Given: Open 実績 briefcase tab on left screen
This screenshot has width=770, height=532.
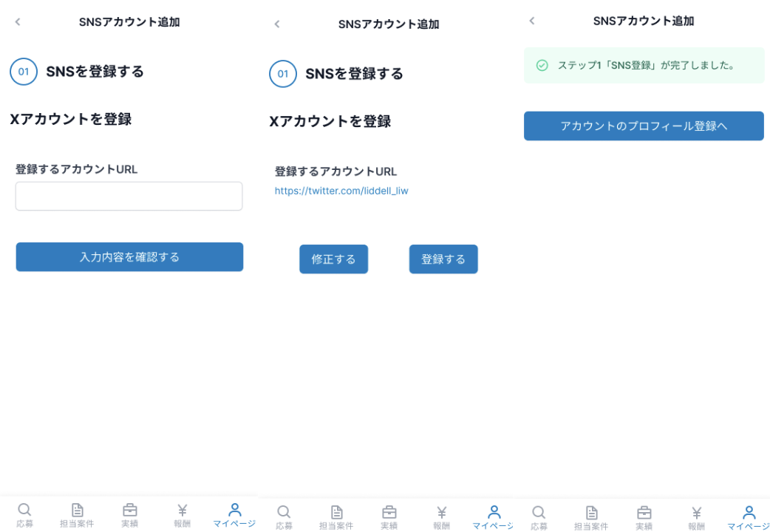Looking at the screenshot, I should (129, 515).
